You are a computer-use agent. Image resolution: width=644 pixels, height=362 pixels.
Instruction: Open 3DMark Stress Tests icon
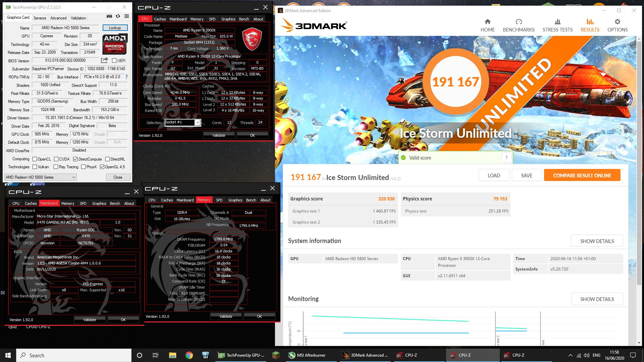[557, 22]
